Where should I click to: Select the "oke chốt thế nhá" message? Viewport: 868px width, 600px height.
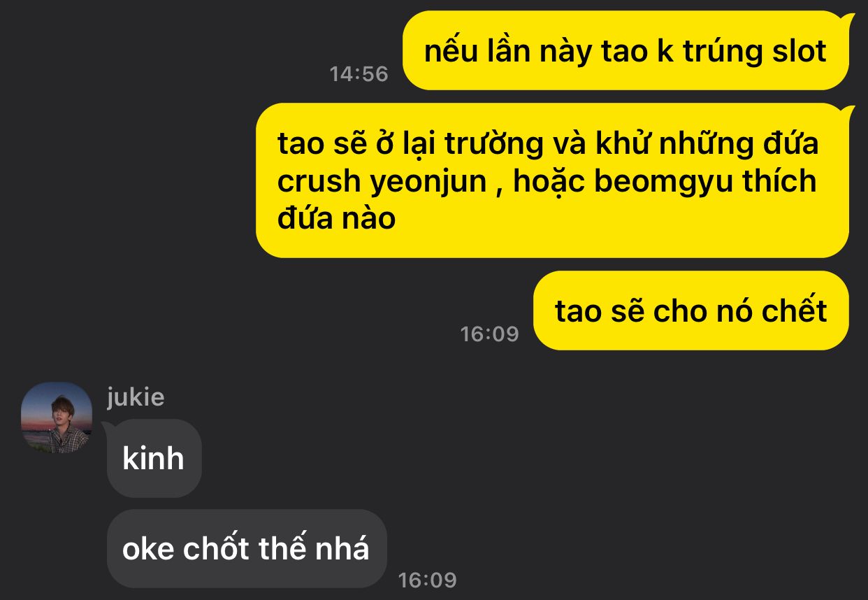pyautogui.click(x=246, y=548)
